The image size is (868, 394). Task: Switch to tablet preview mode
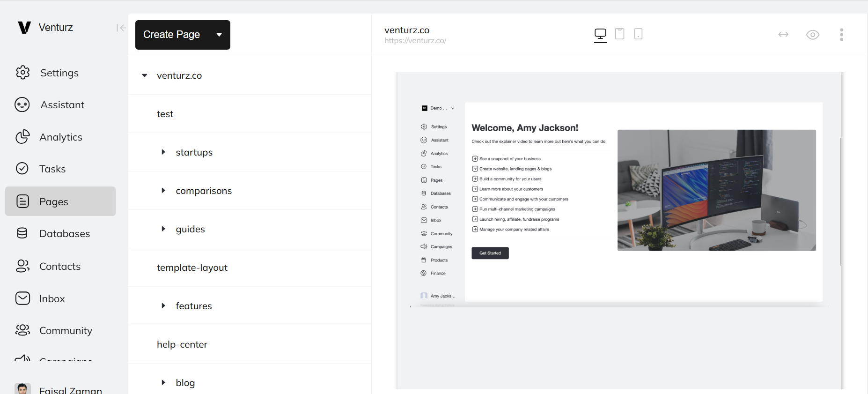619,34
